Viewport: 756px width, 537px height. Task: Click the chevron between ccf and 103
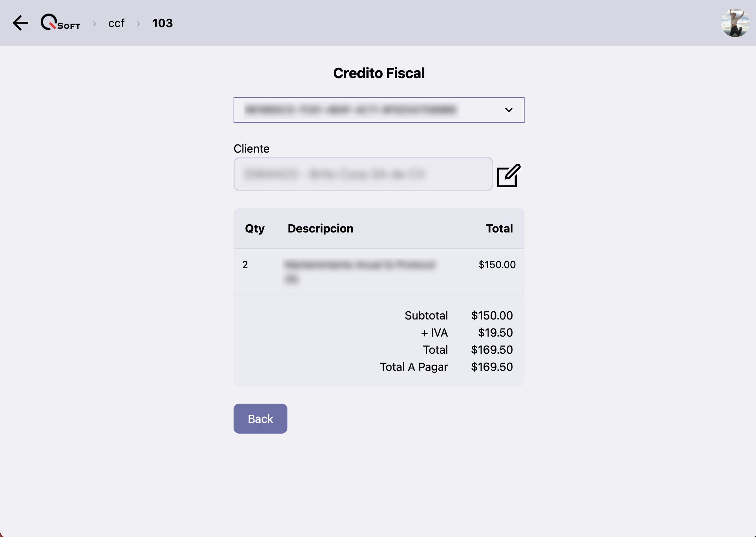coord(139,24)
